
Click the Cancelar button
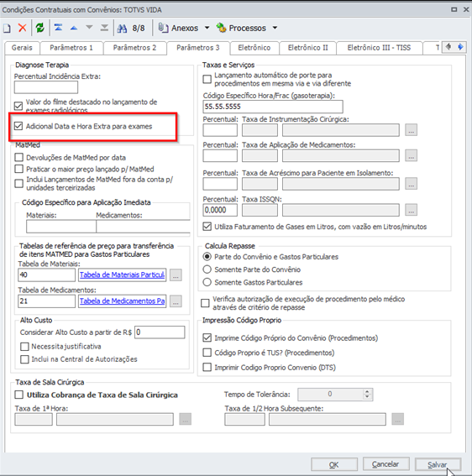click(385, 464)
